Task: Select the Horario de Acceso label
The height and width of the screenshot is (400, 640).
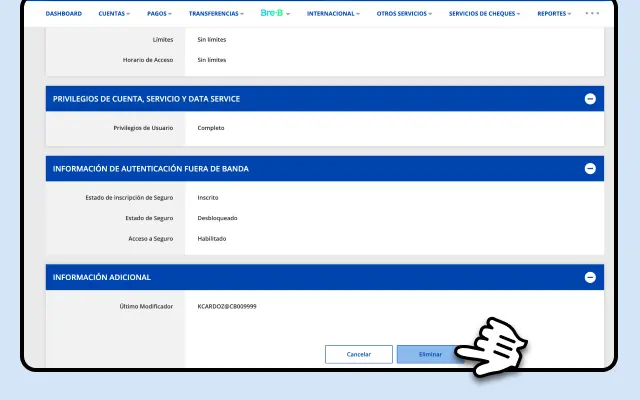Action: point(148,60)
